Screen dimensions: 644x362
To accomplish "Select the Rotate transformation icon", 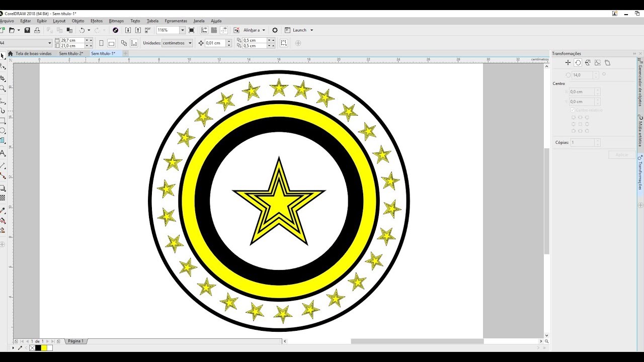I will pos(578,63).
